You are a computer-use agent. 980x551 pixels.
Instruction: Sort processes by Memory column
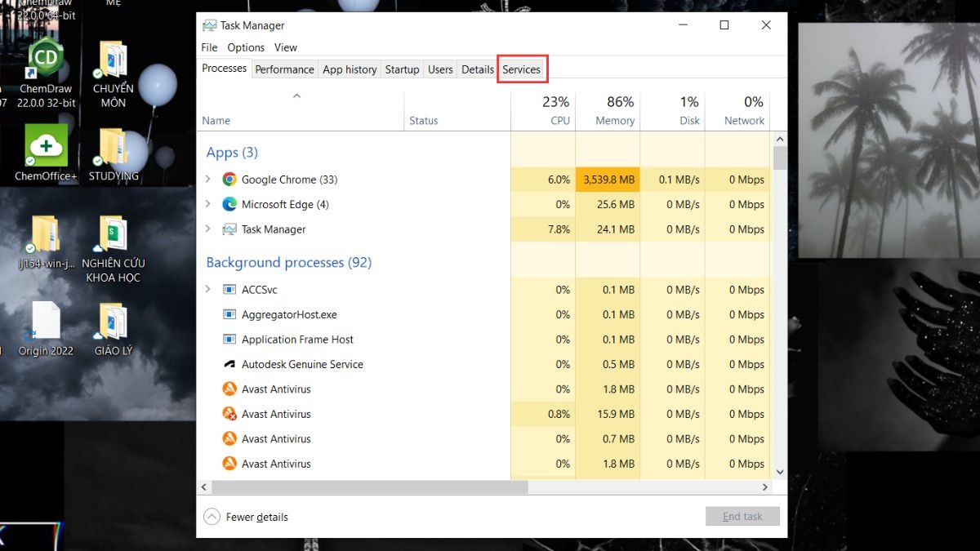pos(608,112)
